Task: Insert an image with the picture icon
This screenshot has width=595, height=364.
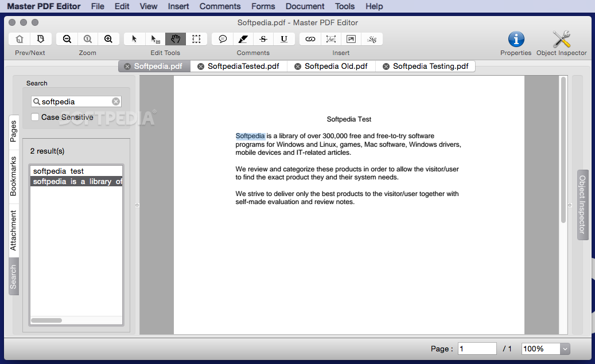Action: click(351, 39)
